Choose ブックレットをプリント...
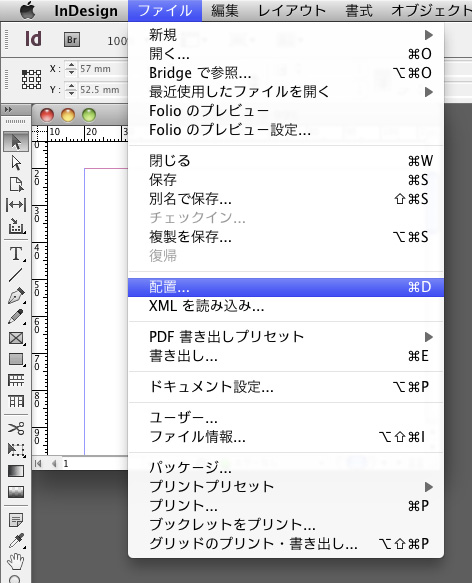 pyautogui.click(x=286, y=525)
